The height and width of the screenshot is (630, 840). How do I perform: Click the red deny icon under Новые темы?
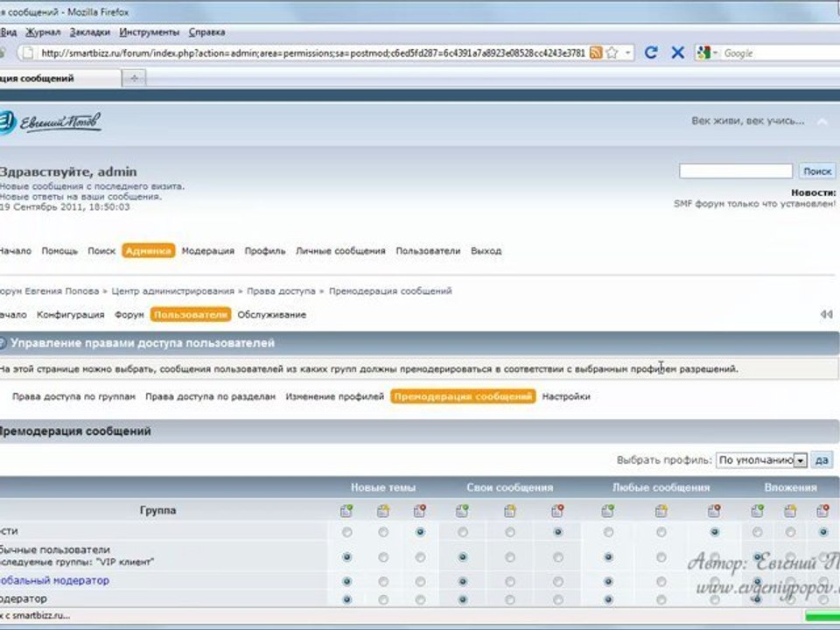(420, 510)
